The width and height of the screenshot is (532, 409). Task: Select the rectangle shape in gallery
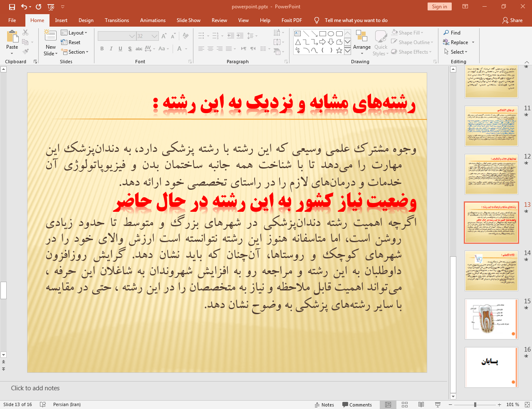click(322, 34)
